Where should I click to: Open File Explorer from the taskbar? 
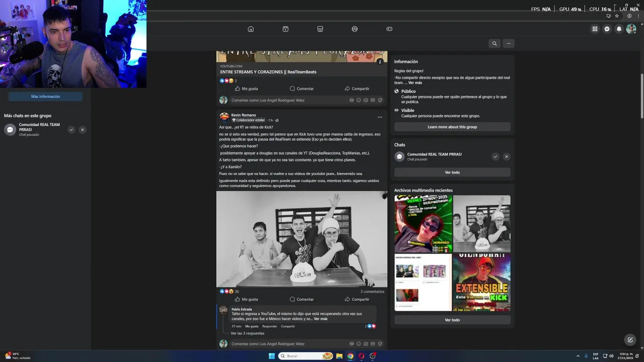(339, 356)
